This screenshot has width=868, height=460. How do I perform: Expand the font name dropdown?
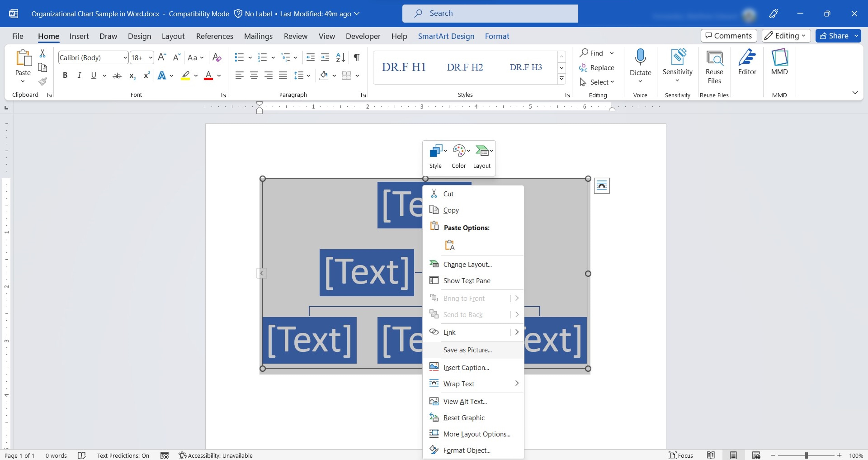click(x=125, y=58)
